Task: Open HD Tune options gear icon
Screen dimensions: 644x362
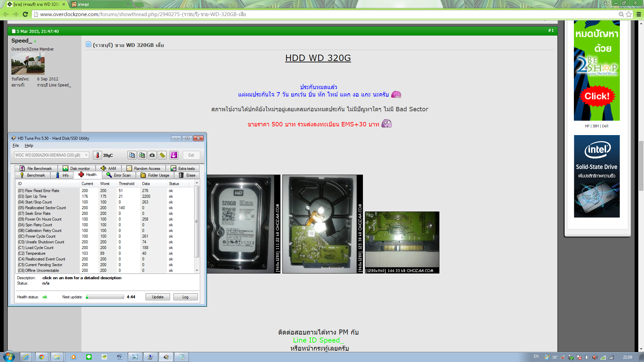Action: coord(162,155)
